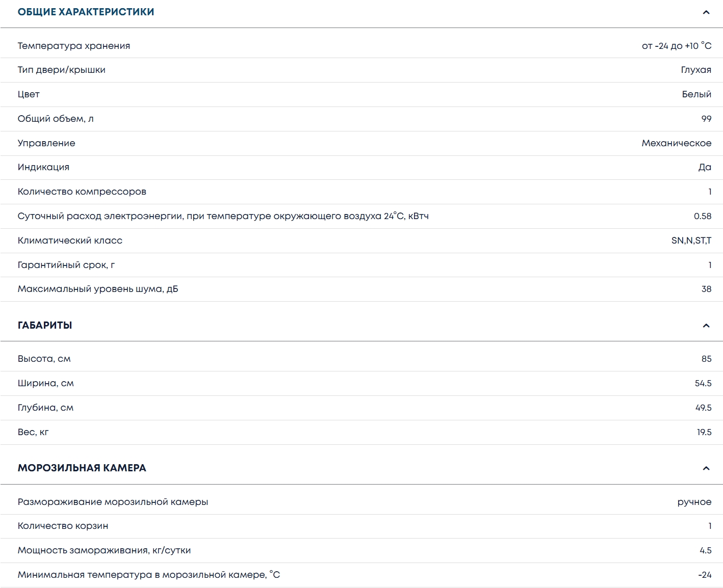Click the Высота, см label
This screenshot has width=723, height=588.
click(44, 359)
